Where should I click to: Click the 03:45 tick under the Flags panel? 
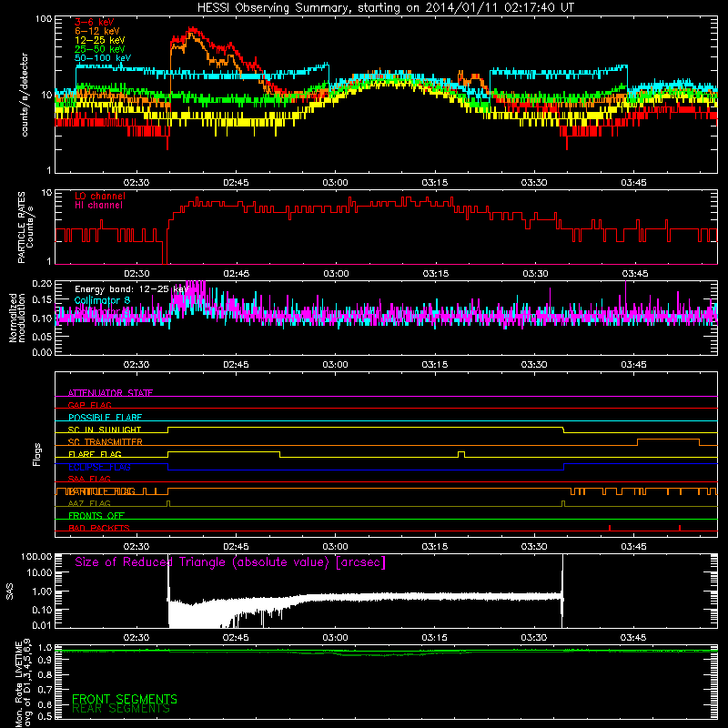click(x=633, y=547)
